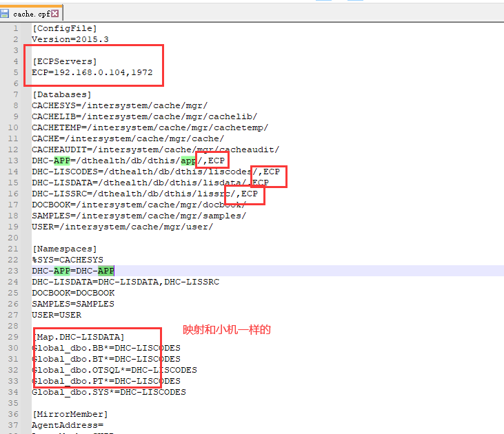The width and height of the screenshot is (504, 434).
Task: Click the SAMPLES=/intersystem database line
Action: (x=139, y=216)
